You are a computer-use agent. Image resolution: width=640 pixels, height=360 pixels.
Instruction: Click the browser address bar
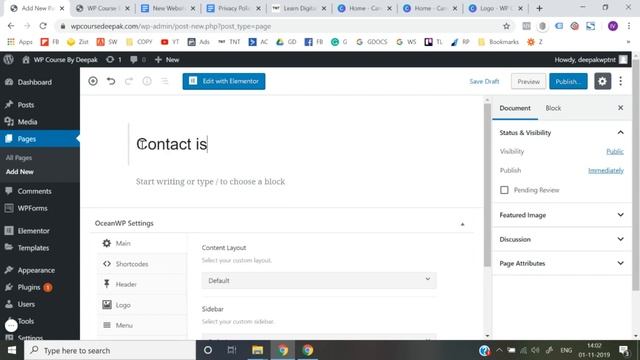[x=283, y=26]
